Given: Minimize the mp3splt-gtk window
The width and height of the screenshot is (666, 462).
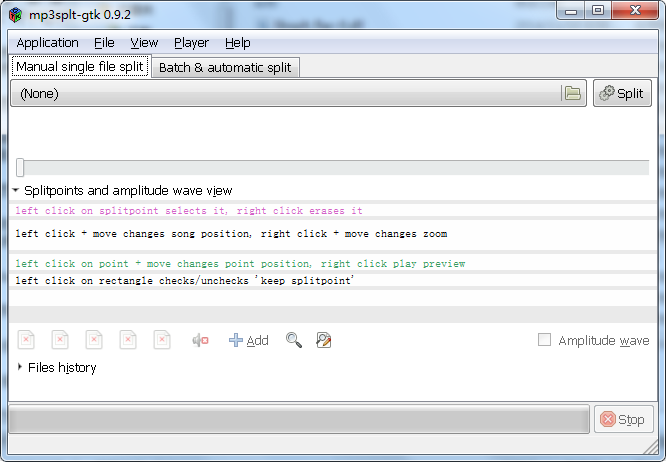Looking at the screenshot, I should click(570, 11).
